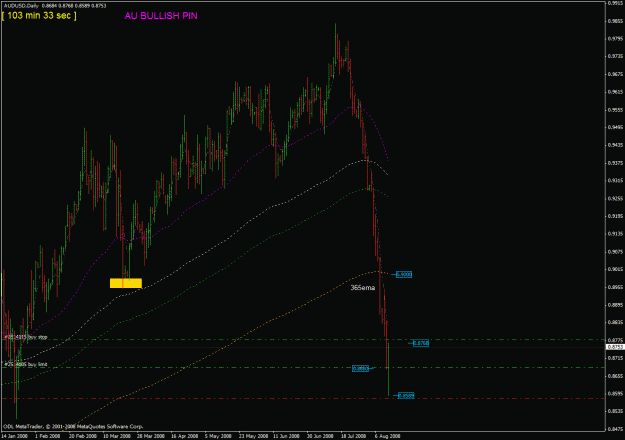This screenshot has width=625, height=440.
Task: Click the yellow countdown timer label
Action: (39, 16)
